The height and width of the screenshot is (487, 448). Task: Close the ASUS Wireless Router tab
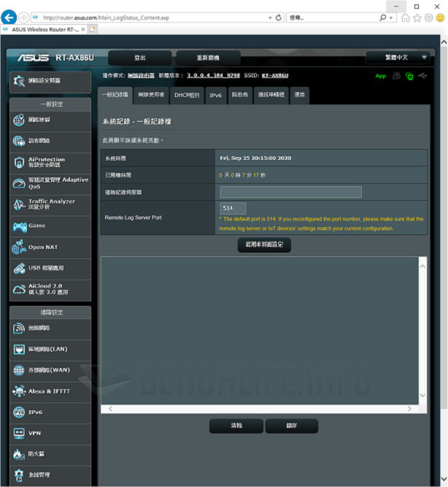pos(83,29)
